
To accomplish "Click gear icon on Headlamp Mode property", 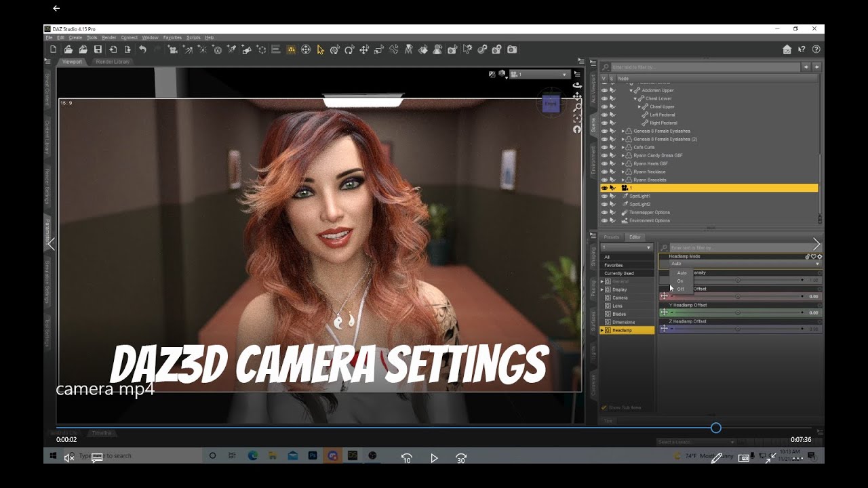I will point(819,257).
